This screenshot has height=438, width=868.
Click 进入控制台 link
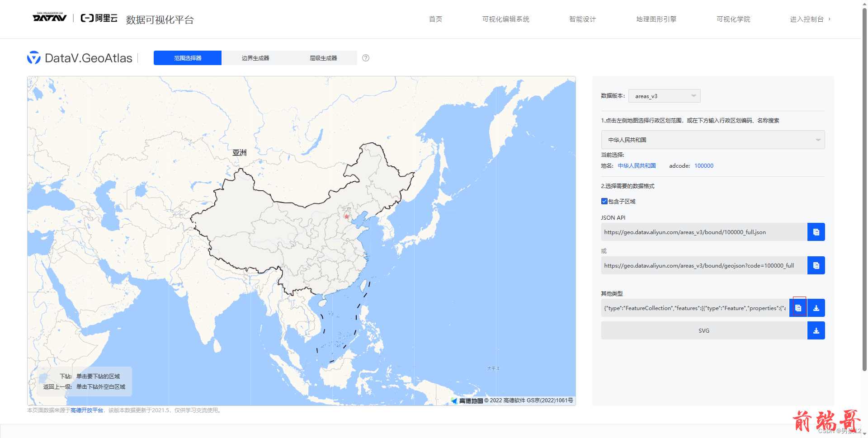point(810,19)
